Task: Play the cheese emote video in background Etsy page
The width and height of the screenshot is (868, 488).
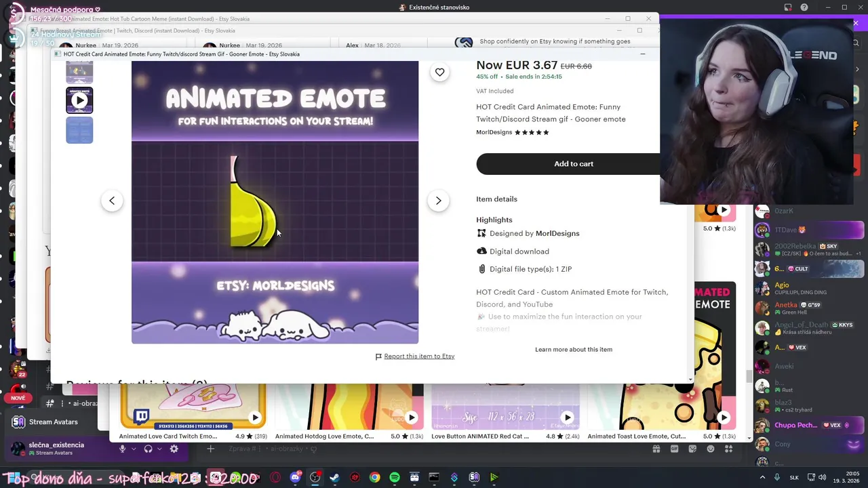Action: tap(723, 210)
